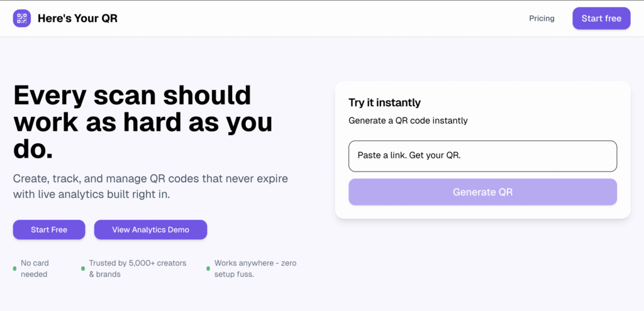Click green dot beside "Works anywhere"

(208, 269)
